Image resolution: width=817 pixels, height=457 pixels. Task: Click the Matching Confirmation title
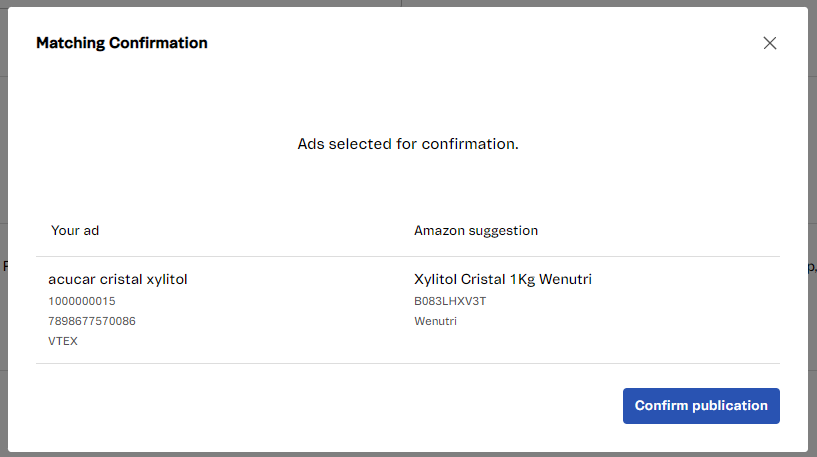[122, 43]
